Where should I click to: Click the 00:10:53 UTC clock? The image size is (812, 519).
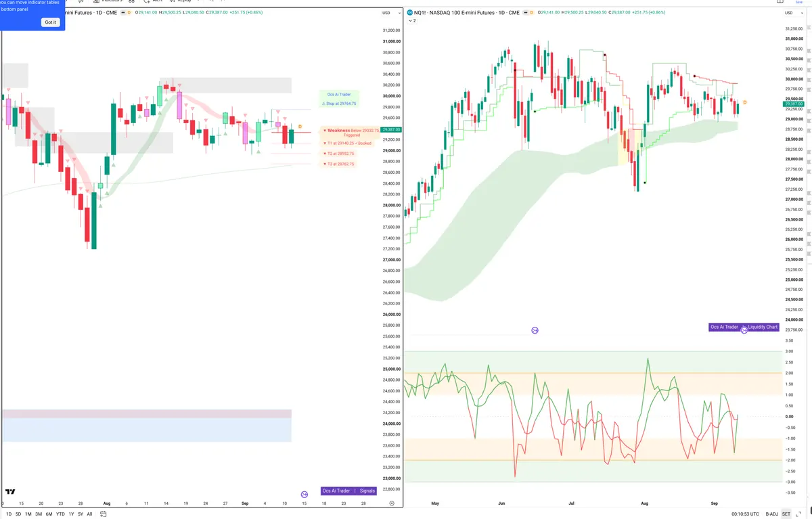pos(745,514)
